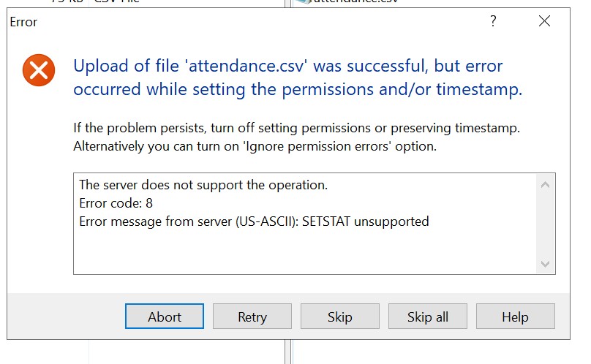591x364 pixels.
Task: Click the 'Error code: 8' line
Action: click(116, 203)
